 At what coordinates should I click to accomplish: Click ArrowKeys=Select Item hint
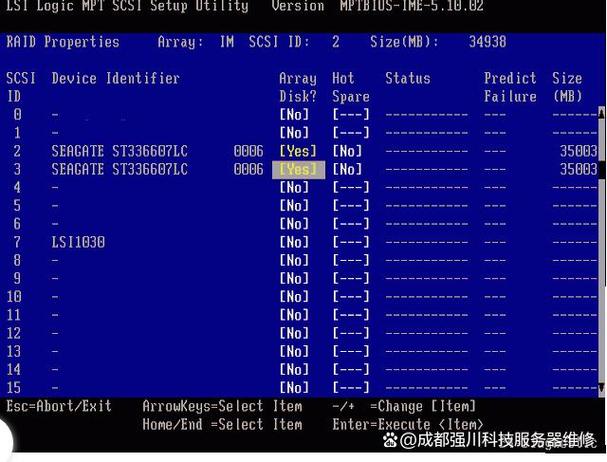pyautogui.click(x=222, y=406)
